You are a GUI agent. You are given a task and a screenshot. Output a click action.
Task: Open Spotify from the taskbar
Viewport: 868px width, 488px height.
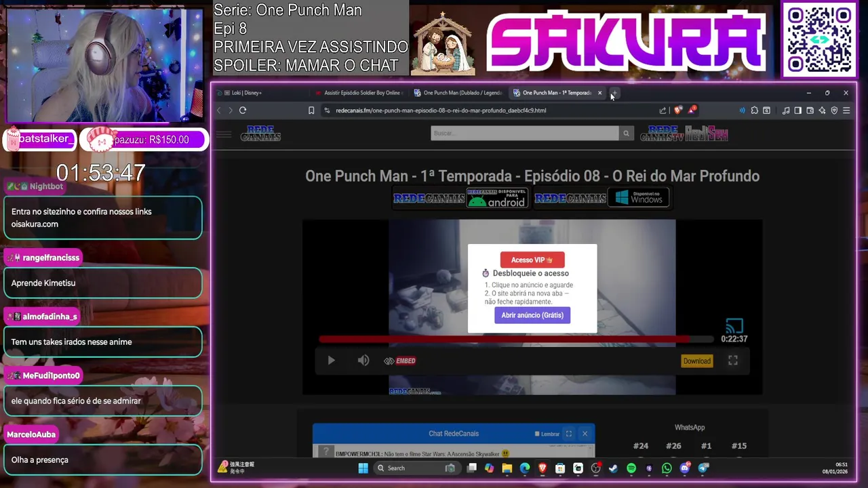631,468
